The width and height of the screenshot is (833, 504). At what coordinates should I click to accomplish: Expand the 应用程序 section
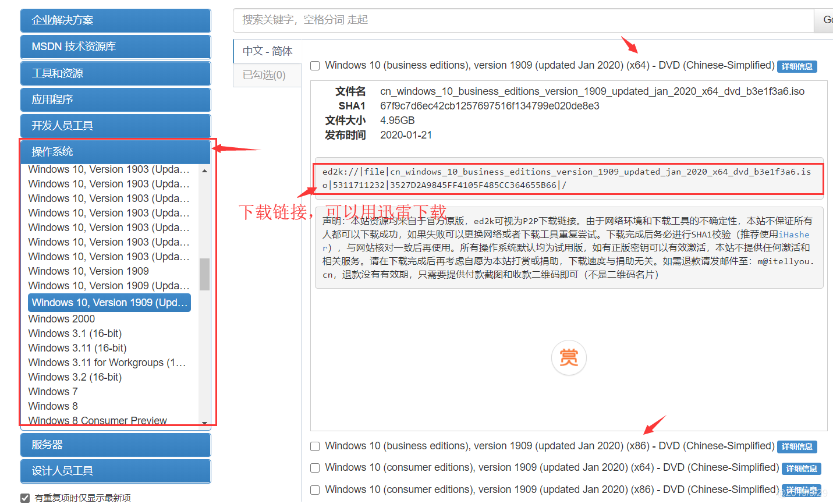pyautogui.click(x=115, y=100)
